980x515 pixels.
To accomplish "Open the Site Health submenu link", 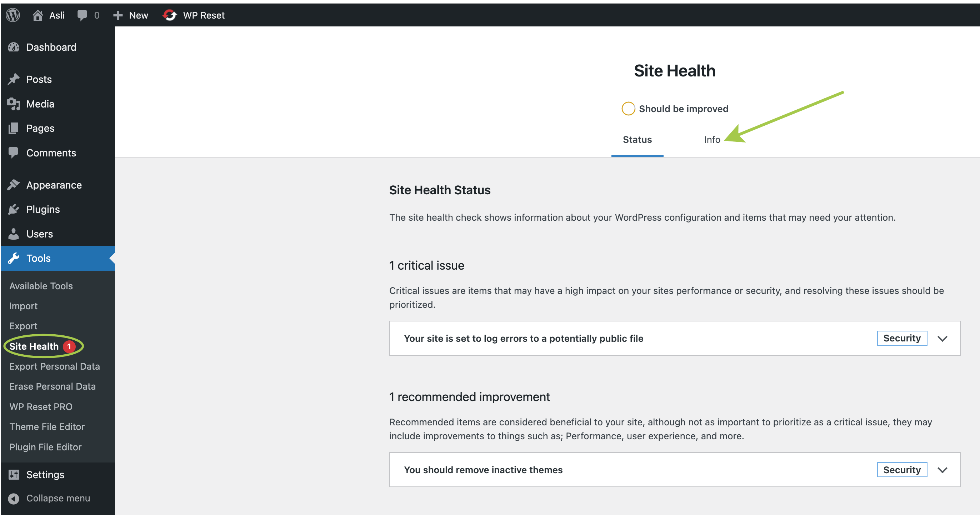I will point(34,346).
